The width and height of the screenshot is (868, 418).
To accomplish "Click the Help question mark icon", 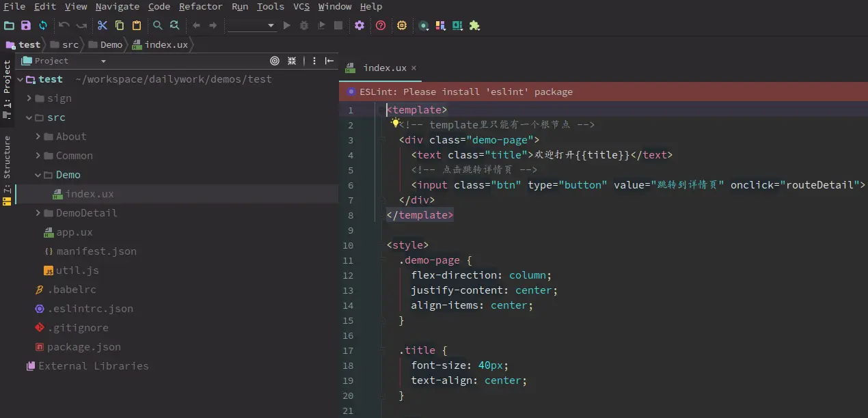I will [381, 25].
